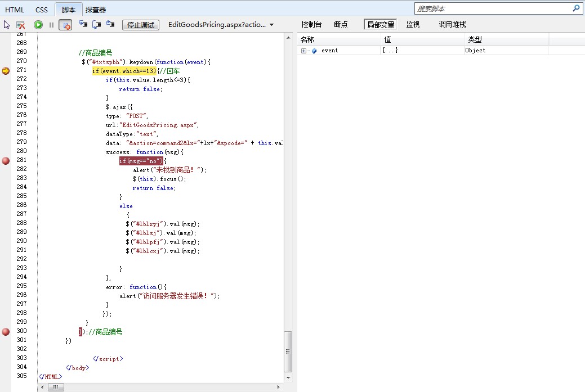Click the 停止调试 button
This screenshot has width=585, height=392.
coord(141,25)
